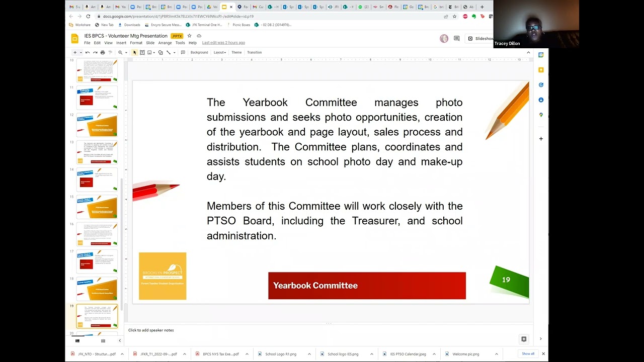644x362 pixels.
Task: Click the Explore button at bottom right
Action: [524, 339]
